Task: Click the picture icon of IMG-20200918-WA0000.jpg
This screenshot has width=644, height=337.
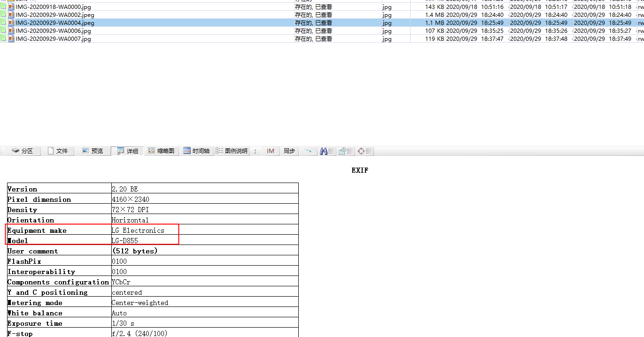Action: point(11,7)
